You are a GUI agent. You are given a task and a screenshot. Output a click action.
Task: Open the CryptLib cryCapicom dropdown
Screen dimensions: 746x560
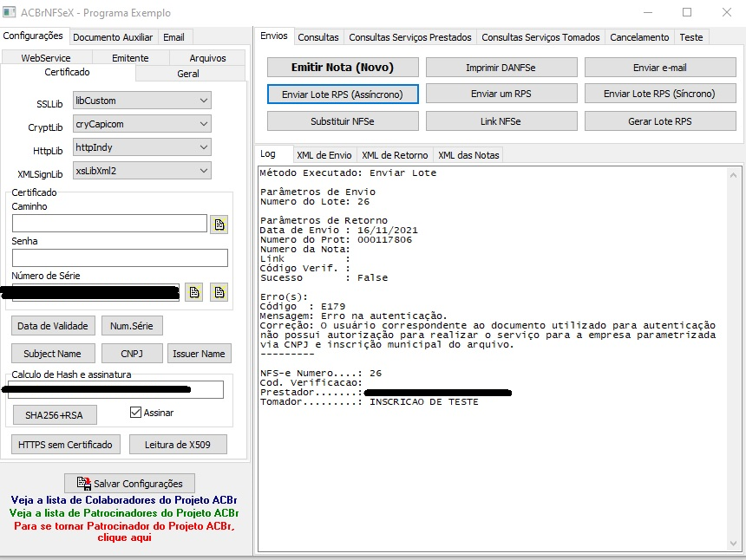141,124
